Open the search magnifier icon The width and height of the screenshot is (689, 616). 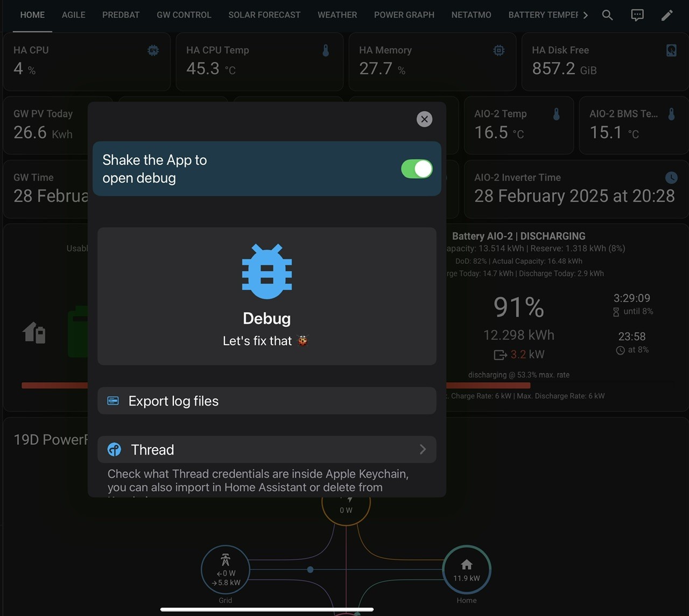click(x=607, y=15)
